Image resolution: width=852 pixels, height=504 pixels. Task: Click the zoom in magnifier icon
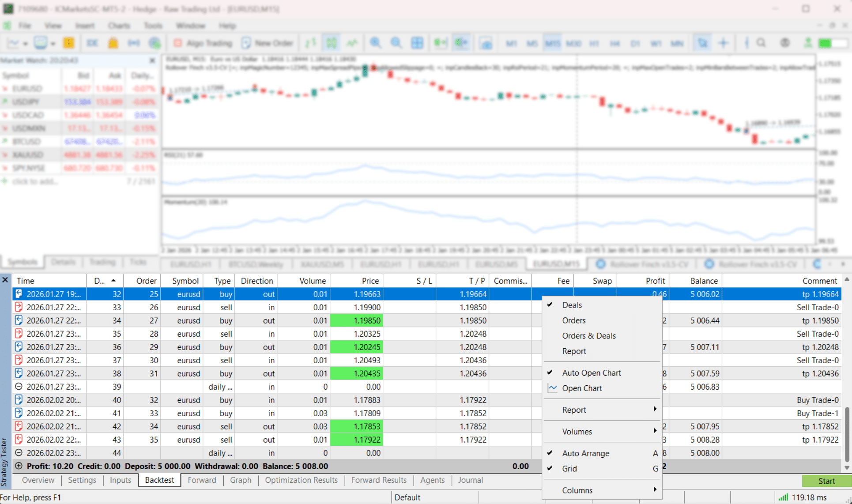point(375,43)
